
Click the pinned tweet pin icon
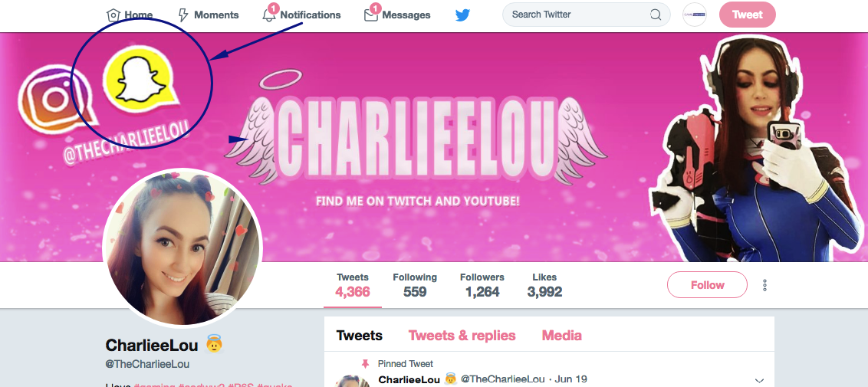tap(365, 363)
